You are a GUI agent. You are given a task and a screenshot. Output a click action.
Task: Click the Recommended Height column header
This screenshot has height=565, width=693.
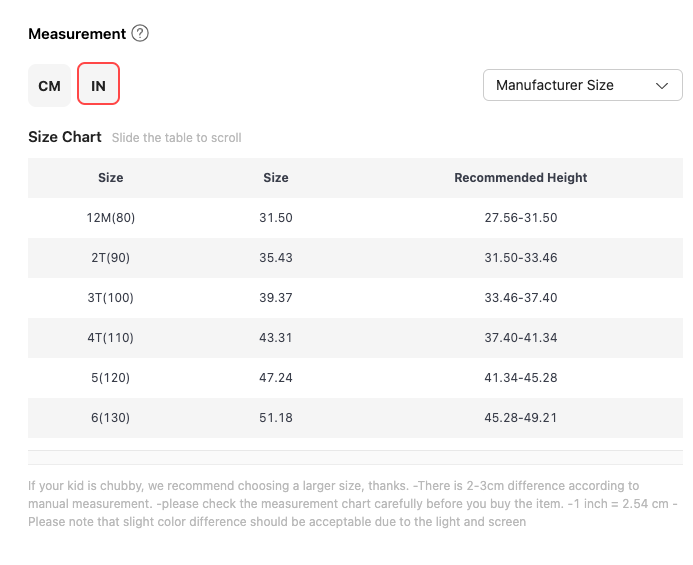pyautogui.click(x=520, y=178)
